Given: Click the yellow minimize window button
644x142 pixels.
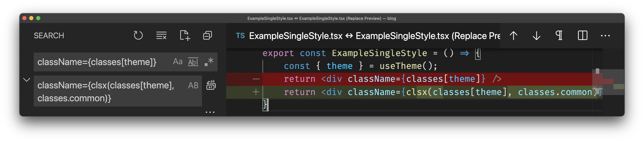Looking at the screenshot, I should [x=31, y=18].
